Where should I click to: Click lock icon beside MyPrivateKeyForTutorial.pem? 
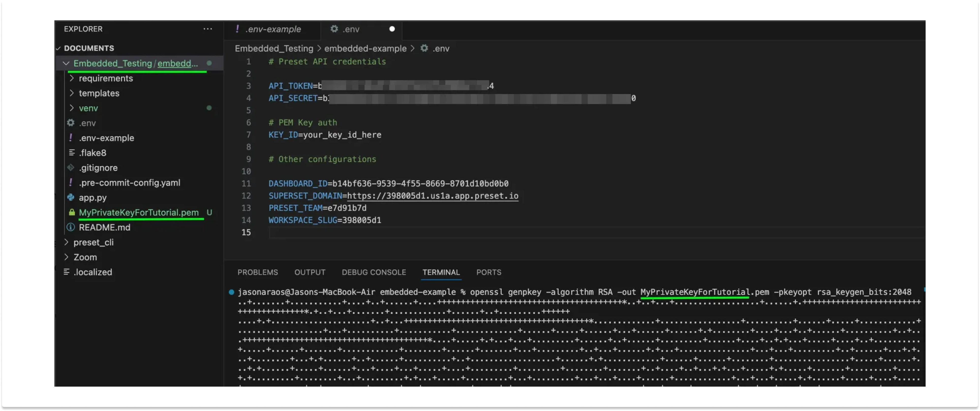pyautogui.click(x=71, y=212)
